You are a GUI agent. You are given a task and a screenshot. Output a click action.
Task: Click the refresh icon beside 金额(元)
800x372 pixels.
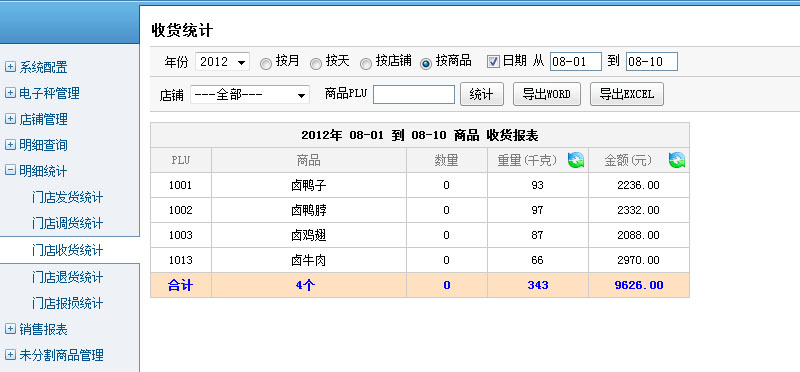point(677,160)
